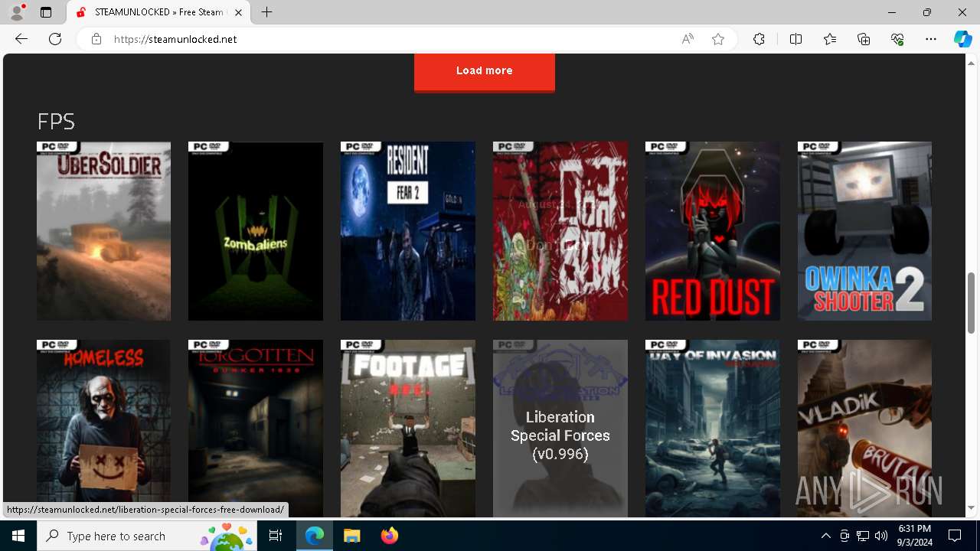Viewport: 980px width, 551px height.
Task: Click the Load more button
Action: tap(484, 71)
